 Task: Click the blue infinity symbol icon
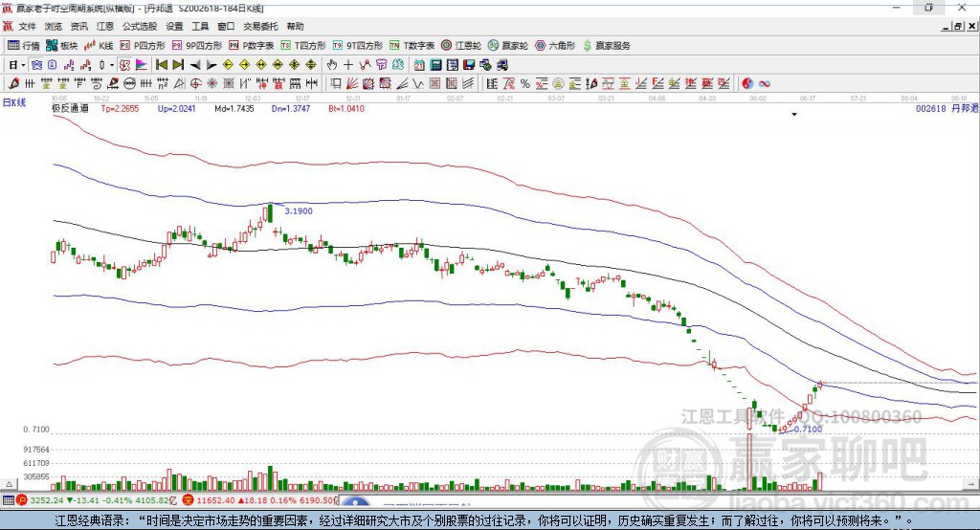click(764, 84)
